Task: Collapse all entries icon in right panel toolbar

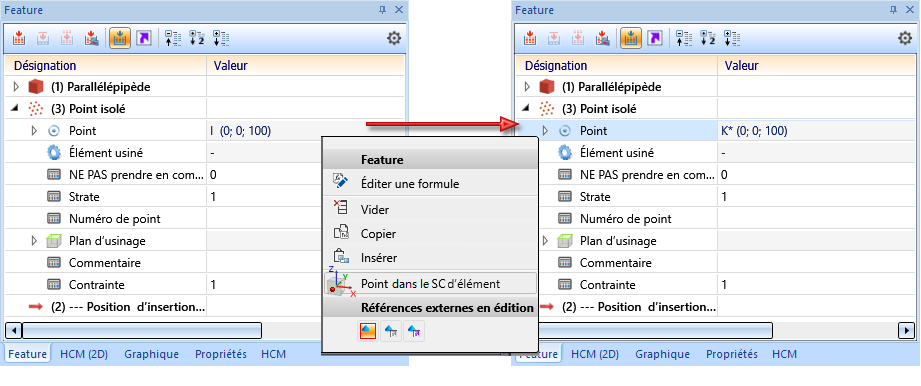Action: [x=683, y=39]
